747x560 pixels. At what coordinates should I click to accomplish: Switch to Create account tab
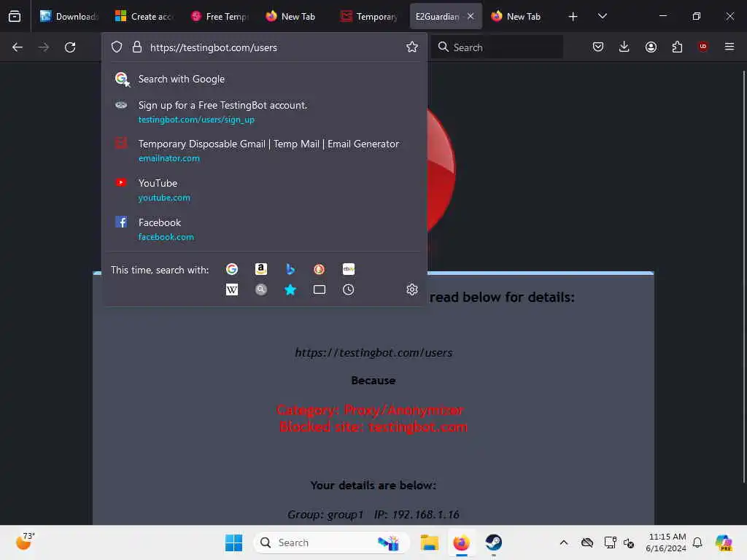click(144, 16)
